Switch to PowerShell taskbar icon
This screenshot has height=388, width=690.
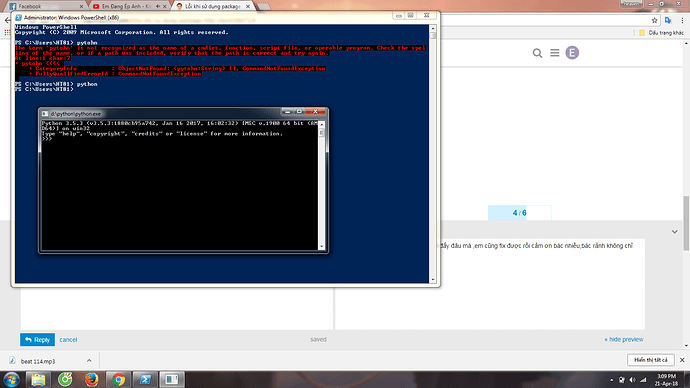click(145, 379)
